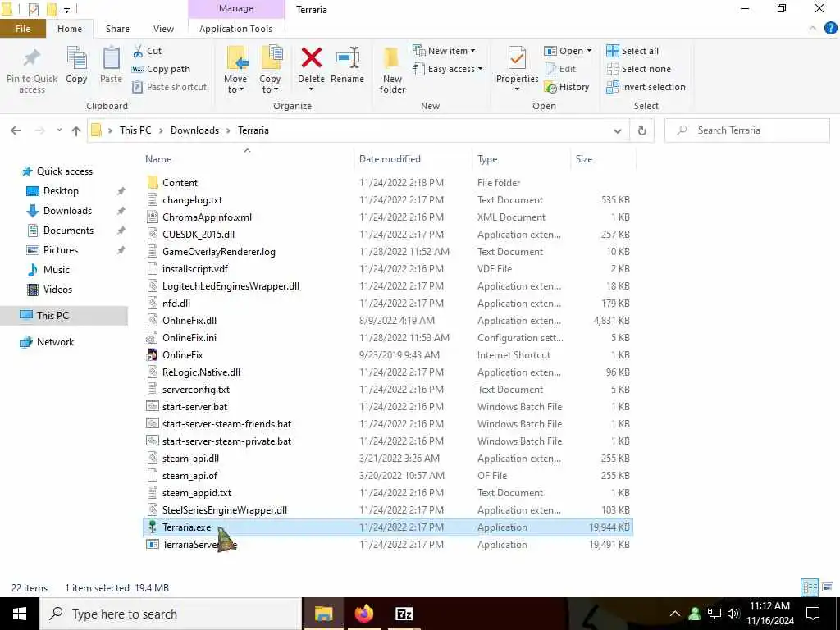Click the red Delete icon
This screenshot has width=840, height=630.
coord(311,58)
